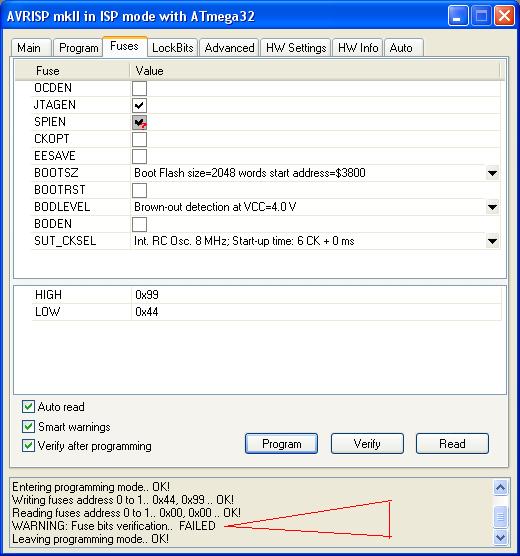Switch to HW Settings tab
Viewport: 520px width, 556px height.
click(x=296, y=48)
